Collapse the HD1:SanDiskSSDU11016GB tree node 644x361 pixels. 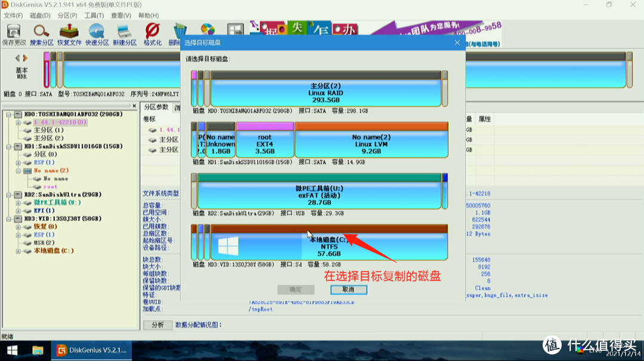[8, 146]
